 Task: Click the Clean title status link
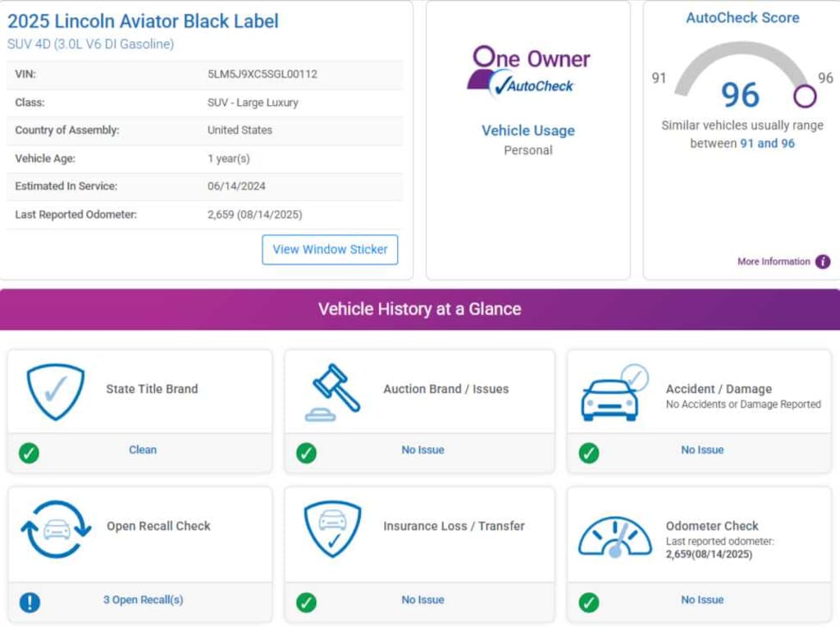(142, 450)
